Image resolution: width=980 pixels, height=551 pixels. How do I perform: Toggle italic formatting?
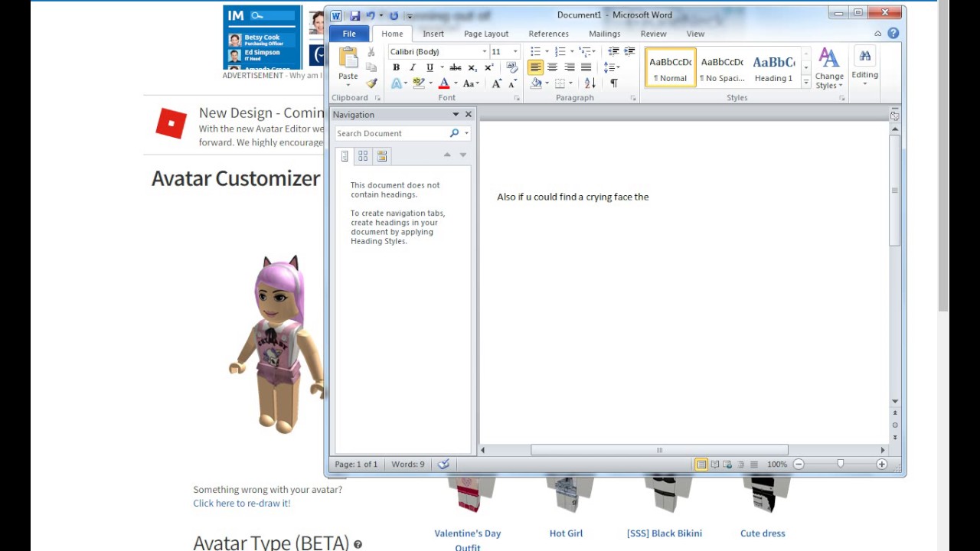(413, 67)
